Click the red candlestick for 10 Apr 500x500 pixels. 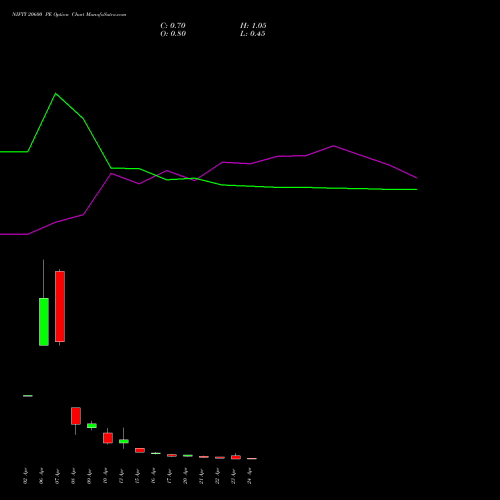(108, 438)
